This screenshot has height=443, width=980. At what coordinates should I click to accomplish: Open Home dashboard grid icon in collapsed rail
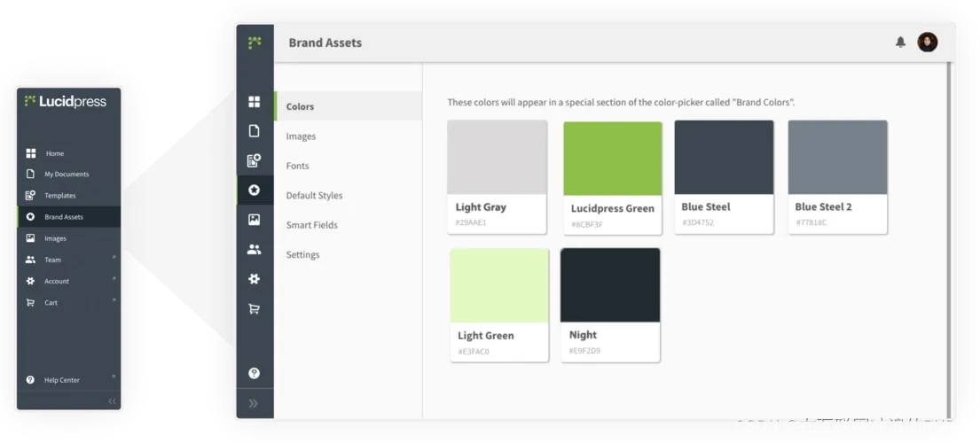[x=255, y=102]
